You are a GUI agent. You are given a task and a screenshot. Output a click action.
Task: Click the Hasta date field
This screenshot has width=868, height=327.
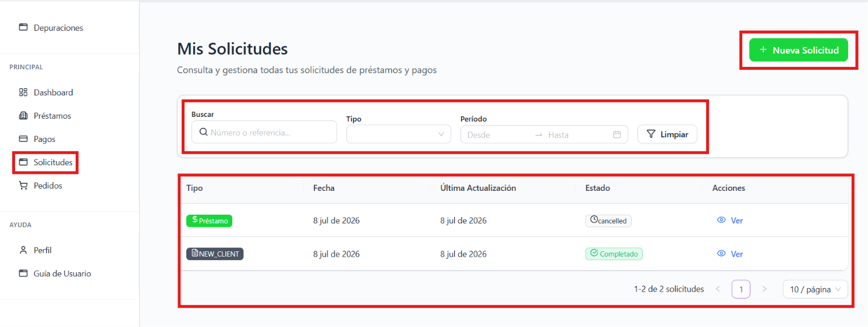coord(576,134)
